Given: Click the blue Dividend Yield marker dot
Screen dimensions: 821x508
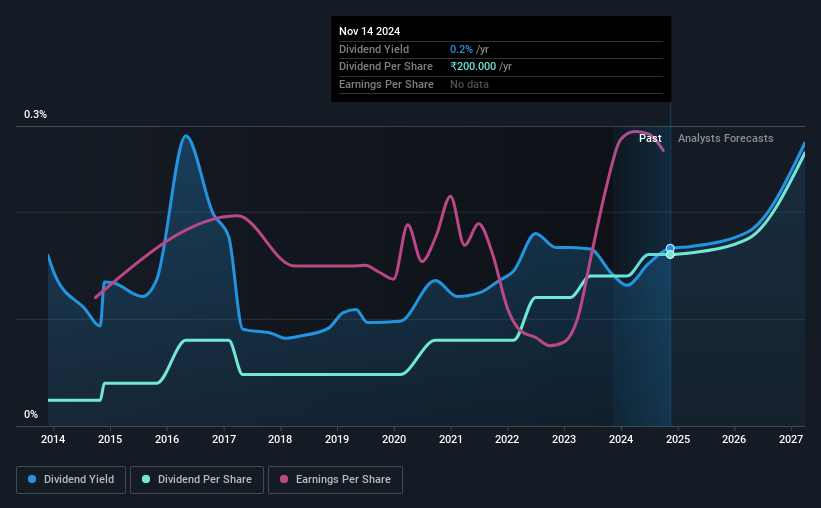Looking at the screenshot, I should 670,248.
